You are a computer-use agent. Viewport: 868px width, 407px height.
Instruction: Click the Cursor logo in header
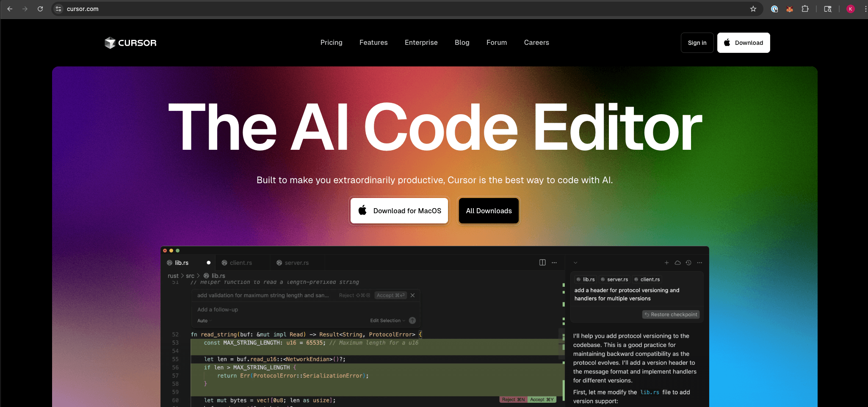click(x=130, y=43)
